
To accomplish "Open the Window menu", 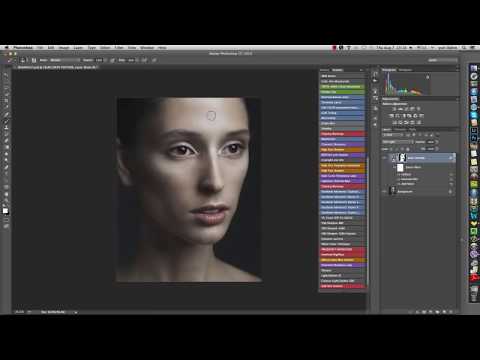I will click(147, 48).
